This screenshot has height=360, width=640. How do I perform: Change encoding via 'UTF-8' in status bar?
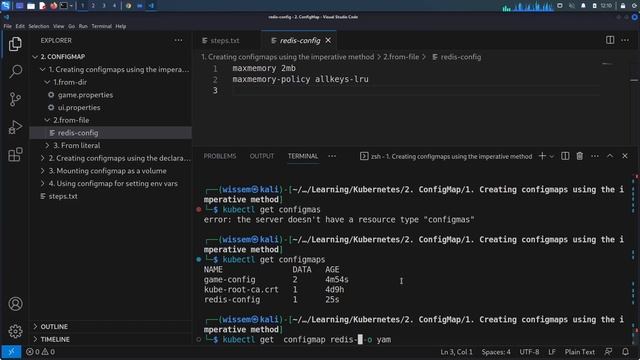(529, 351)
